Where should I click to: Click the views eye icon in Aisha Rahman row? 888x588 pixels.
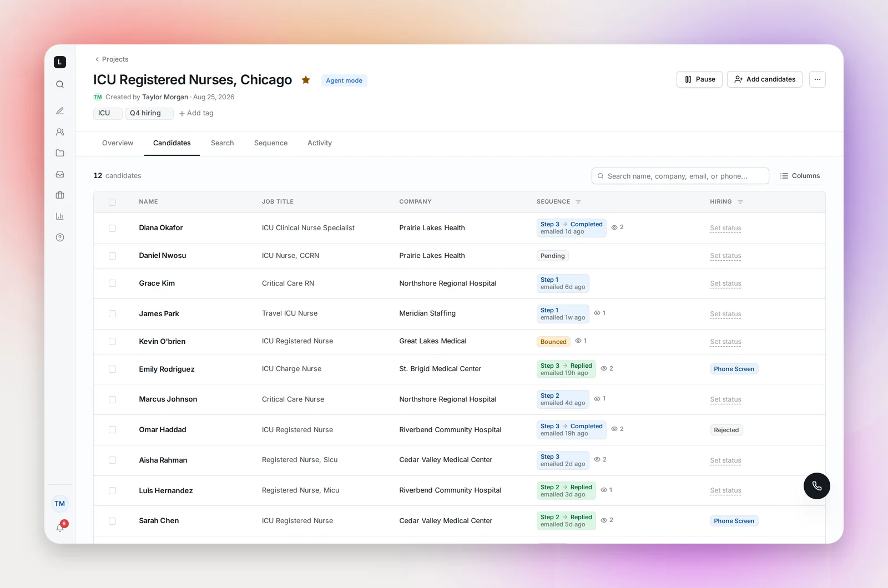click(x=597, y=459)
